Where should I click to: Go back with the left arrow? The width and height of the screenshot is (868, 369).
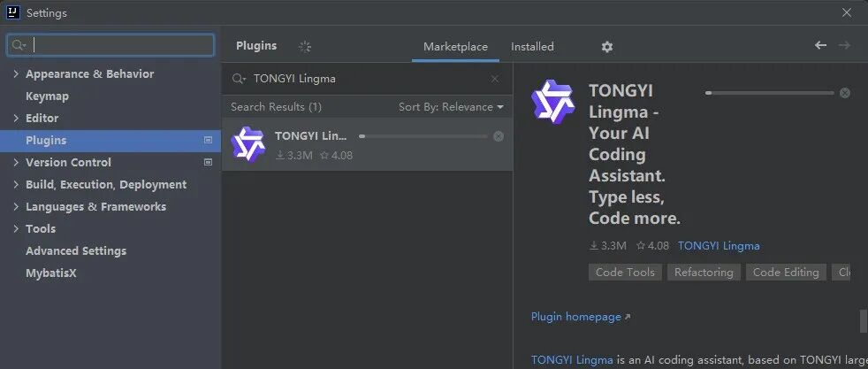click(x=820, y=45)
